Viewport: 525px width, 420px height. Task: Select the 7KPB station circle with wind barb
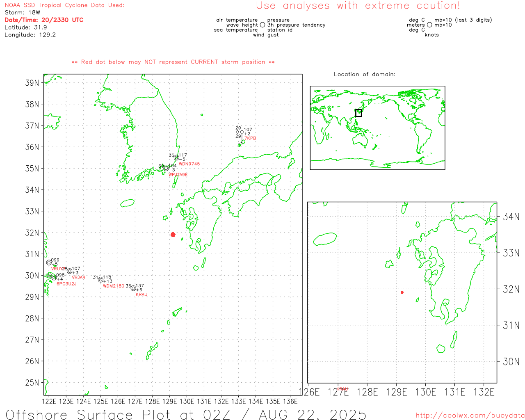[242, 132]
